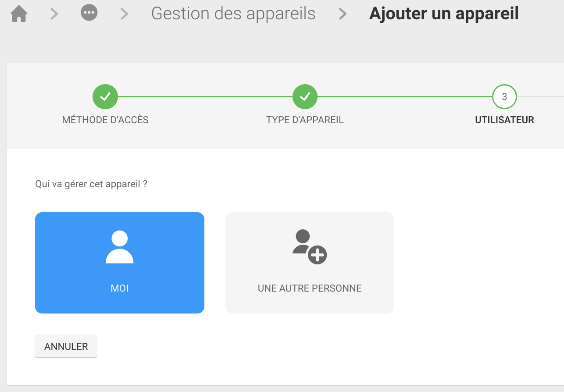The image size is (564, 392).
Task: Return to Type d'appareil step checkmark
Action: coord(305,96)
